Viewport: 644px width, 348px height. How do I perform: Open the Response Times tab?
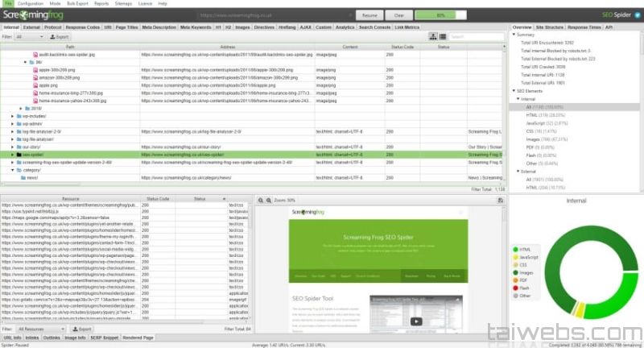coord(584,27)
